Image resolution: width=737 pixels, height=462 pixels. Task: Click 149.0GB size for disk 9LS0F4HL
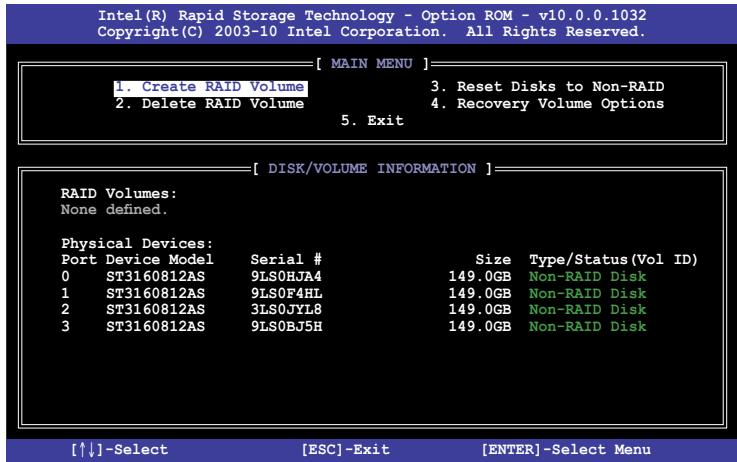480,294
